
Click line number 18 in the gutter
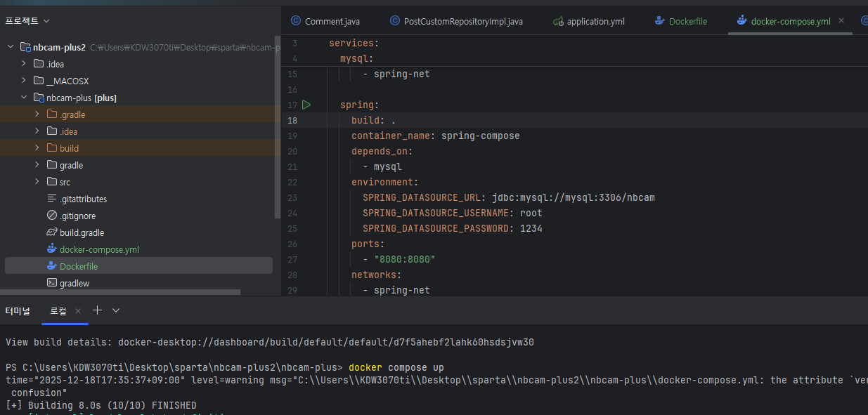[292, 120]
